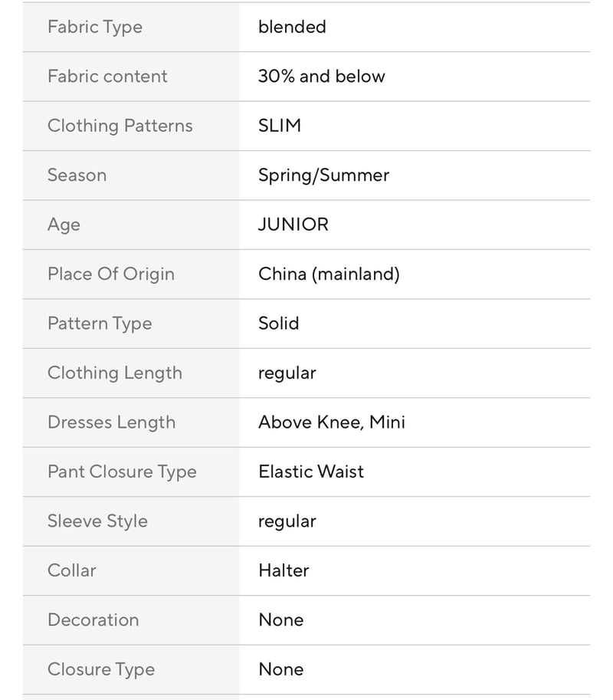Image resolution: width=613 pixels, height=700 pixels.
Task: Click the Sleeve Style value 'regular'
Action: click(x=287, y=522)
